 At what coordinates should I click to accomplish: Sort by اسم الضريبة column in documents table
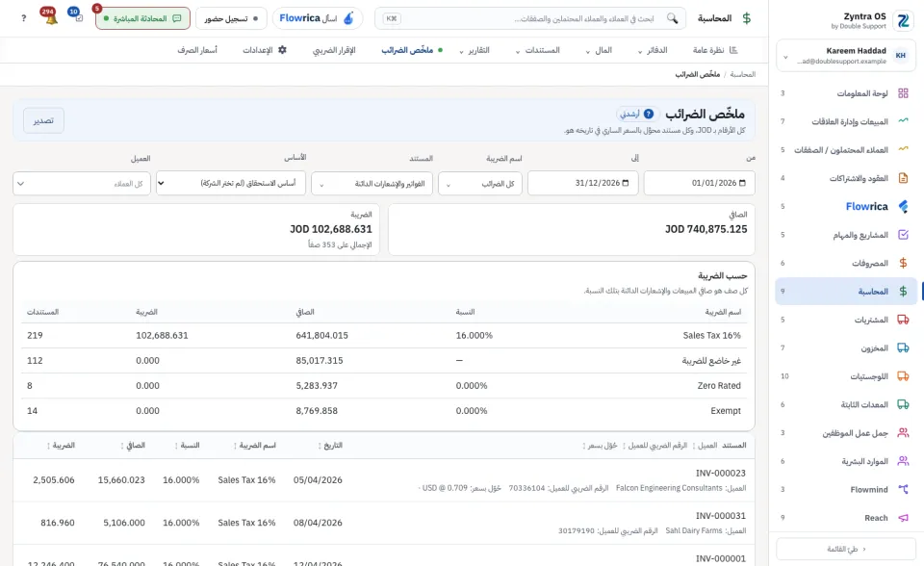coord(255,445)
